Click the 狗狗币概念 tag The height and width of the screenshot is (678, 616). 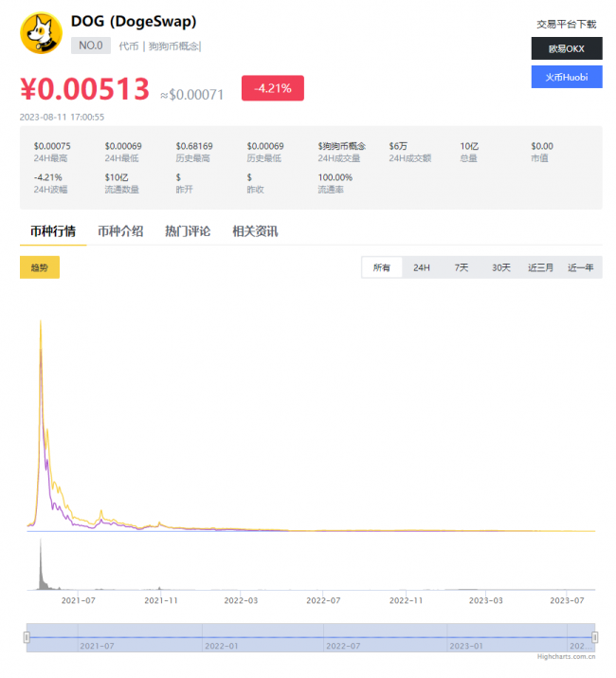pyautogui.click(x=173, y=46)
